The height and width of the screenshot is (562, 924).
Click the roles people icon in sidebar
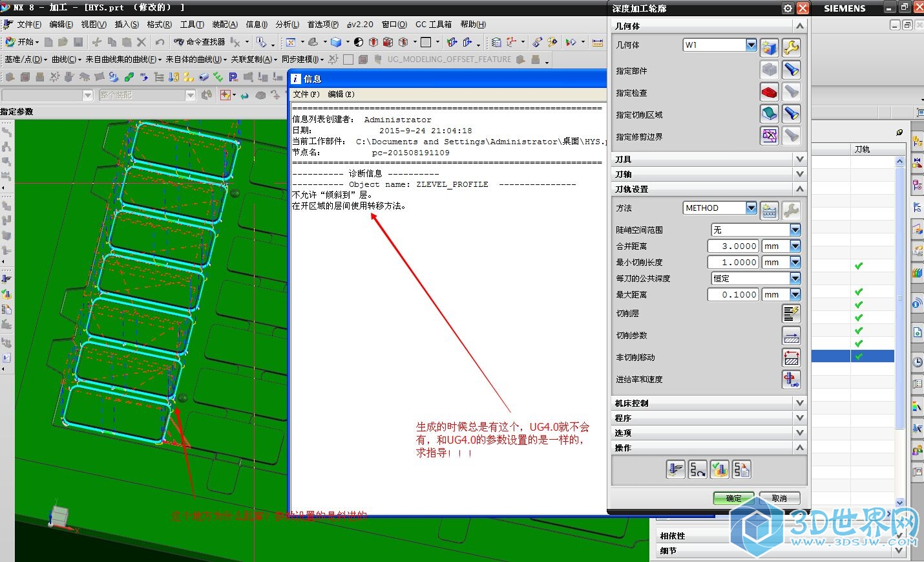pyautogui.click(x=918, y=450)
